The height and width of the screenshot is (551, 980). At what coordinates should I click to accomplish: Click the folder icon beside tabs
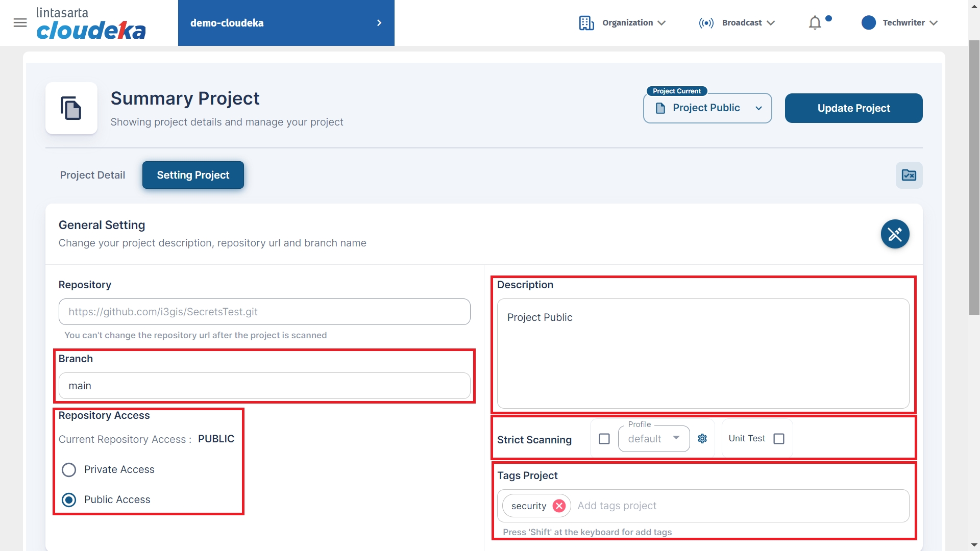pos(909,176)
